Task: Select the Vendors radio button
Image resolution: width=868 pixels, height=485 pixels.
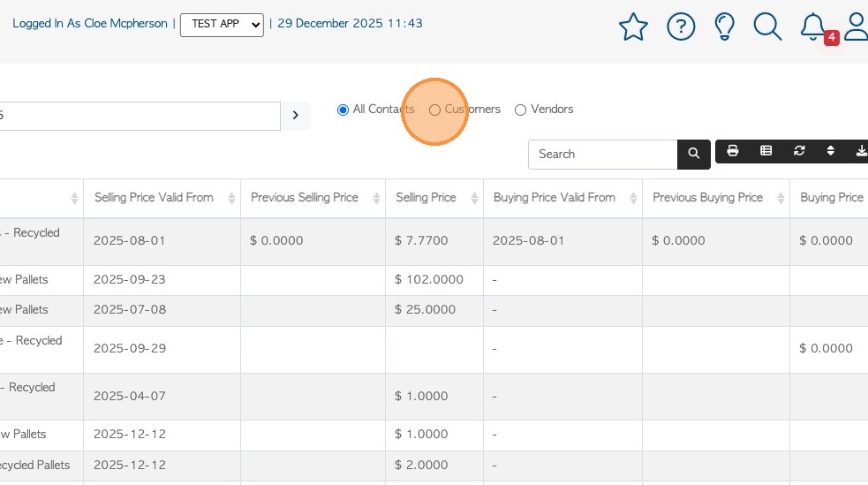Action: (x=520, y=110)
